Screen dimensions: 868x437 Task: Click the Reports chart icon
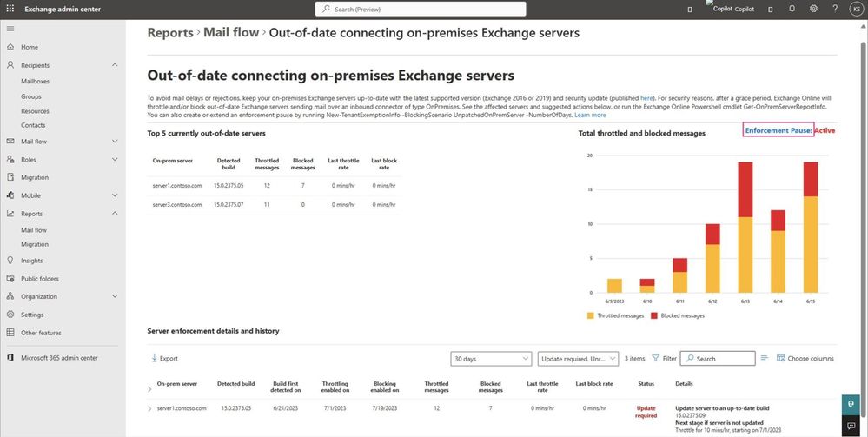point(10,213)
